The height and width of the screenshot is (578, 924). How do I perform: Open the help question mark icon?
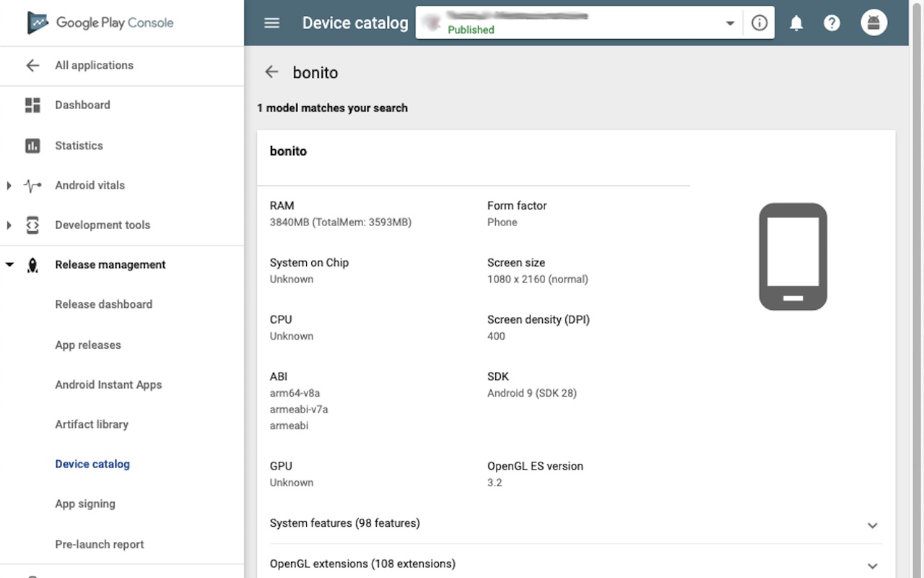pyautogui.click(x=832, y=23)
